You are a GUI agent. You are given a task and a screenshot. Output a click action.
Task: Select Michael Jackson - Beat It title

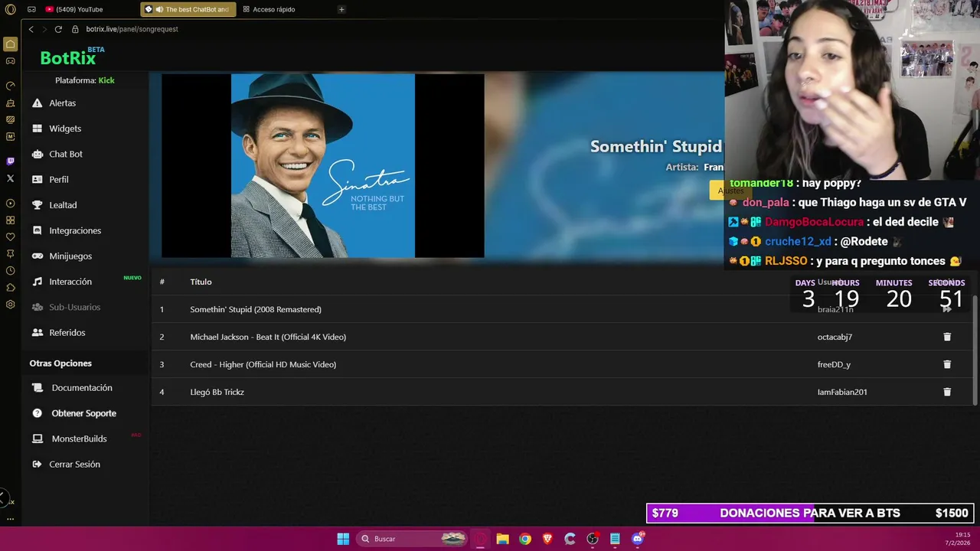click(268, 337)
